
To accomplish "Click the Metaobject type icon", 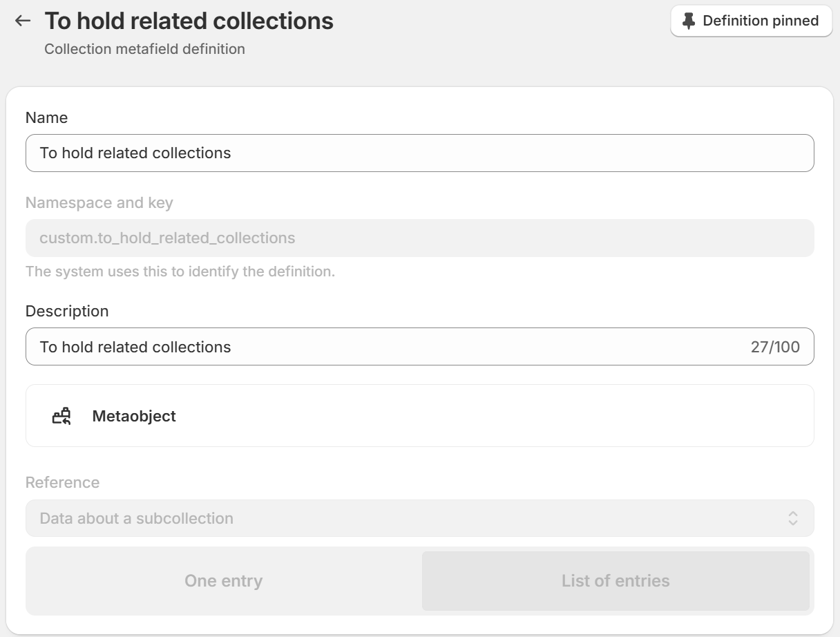I will (62, 416).
